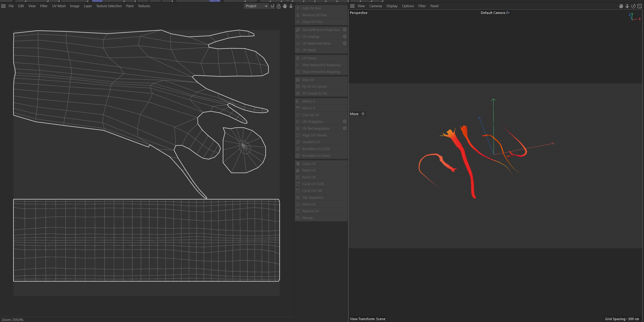The width and height of the screenshot is (644, 322).
Task: Open the UV editor hamburger menu
Action: [x=3, y=6]
